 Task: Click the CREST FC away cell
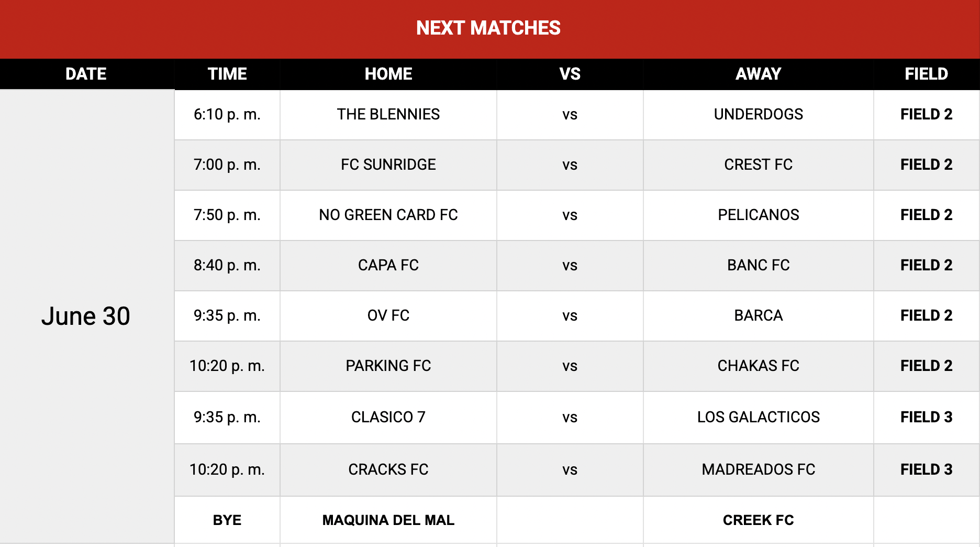pyautogui.click(x=759, y=165)
